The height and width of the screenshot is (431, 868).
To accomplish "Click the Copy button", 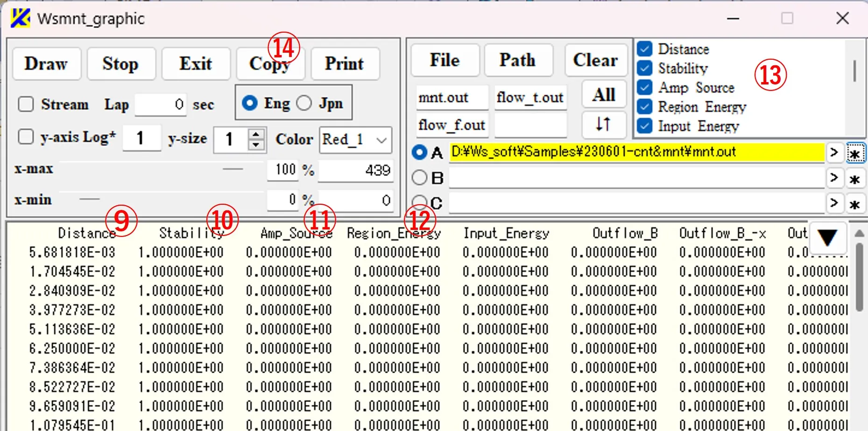I will click(270, 63).
